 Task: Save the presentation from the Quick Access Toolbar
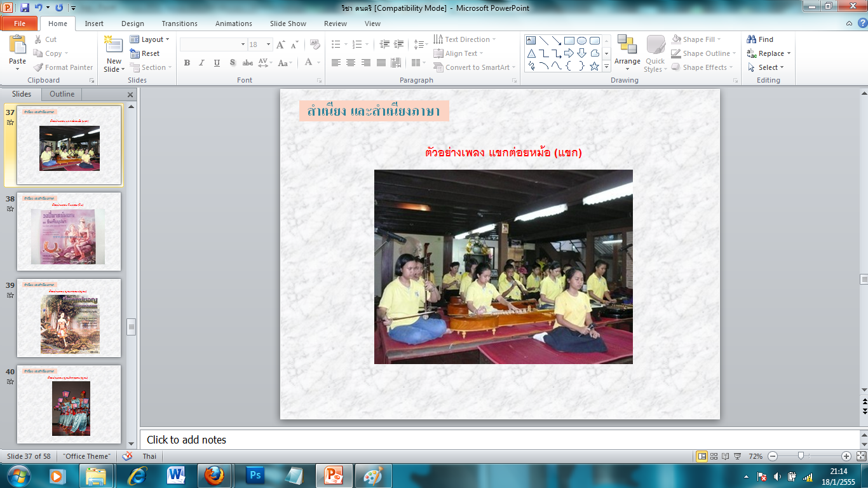[x=25, y=8]
